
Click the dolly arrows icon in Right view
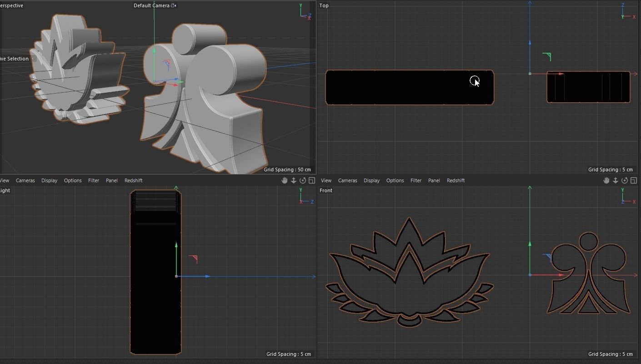click(294, 180)
